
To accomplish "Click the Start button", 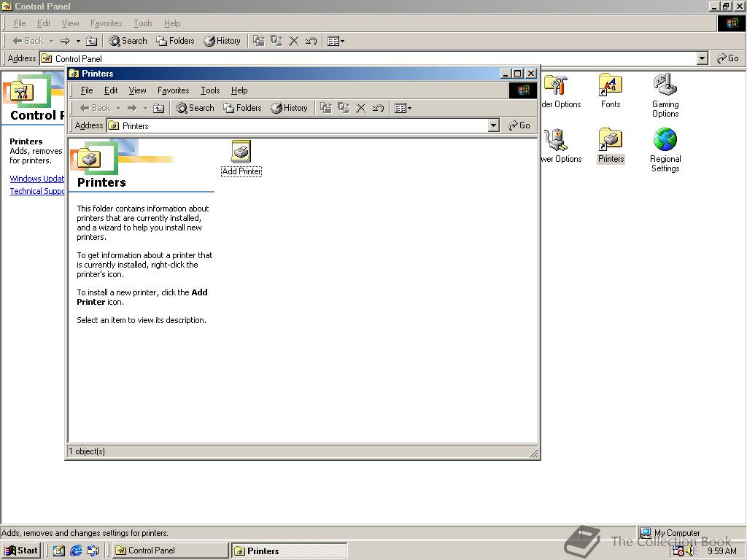I will [21, 551].
